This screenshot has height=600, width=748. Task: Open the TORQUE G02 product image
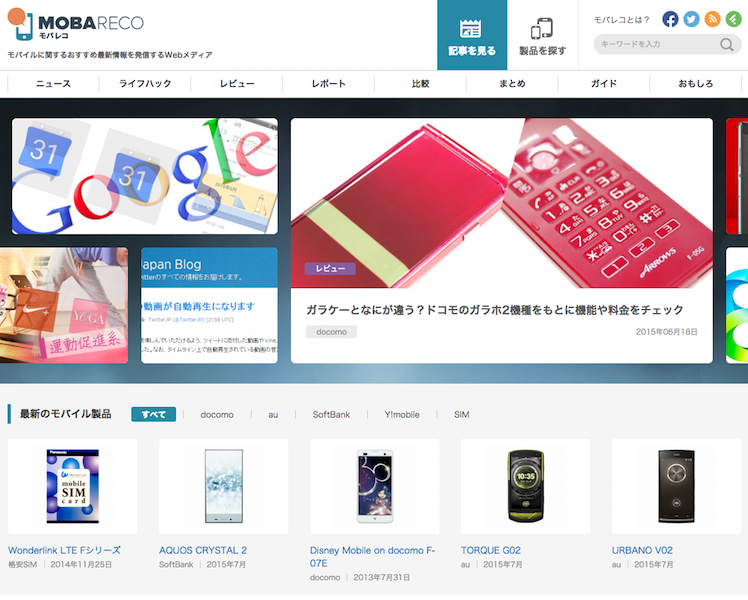coord(526,486)
